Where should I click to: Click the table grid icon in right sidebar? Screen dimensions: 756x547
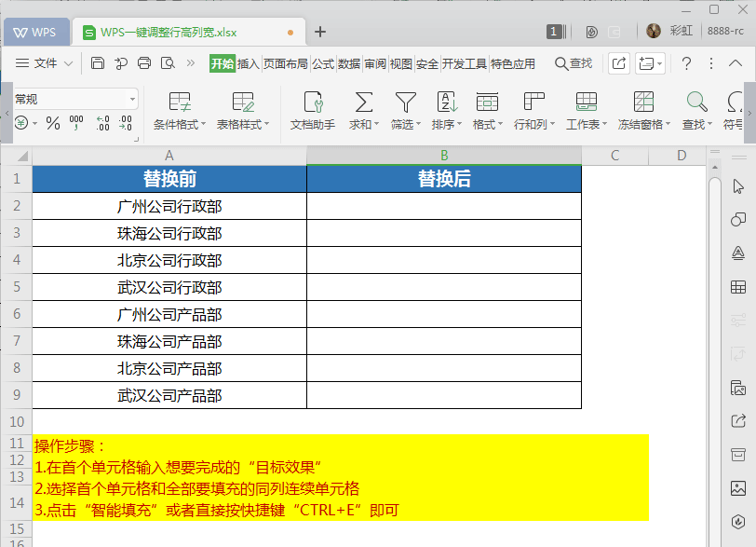click(x=738, y=287)
